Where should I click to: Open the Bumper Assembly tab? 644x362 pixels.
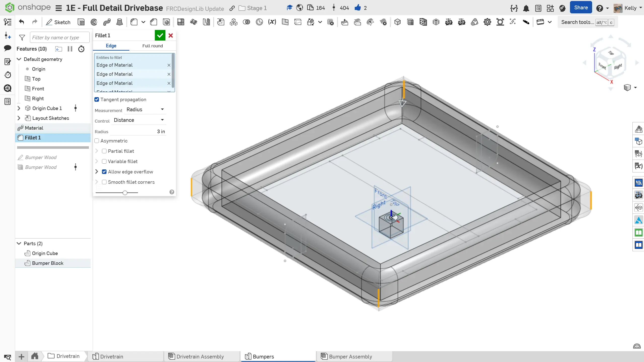coord(350,356)
